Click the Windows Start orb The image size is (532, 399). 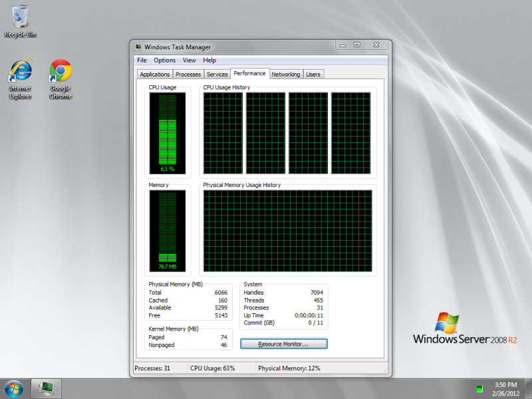(13, 387)
